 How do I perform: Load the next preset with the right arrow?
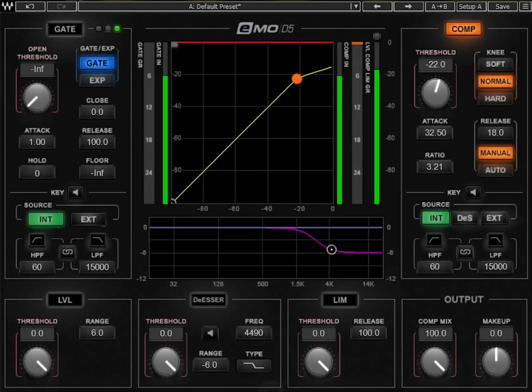point(408,6)
